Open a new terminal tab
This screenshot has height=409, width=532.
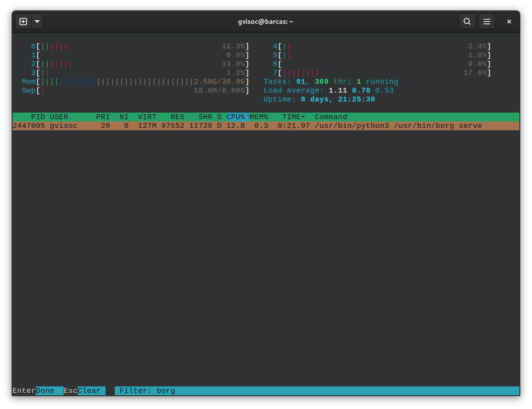click(23, 22)
